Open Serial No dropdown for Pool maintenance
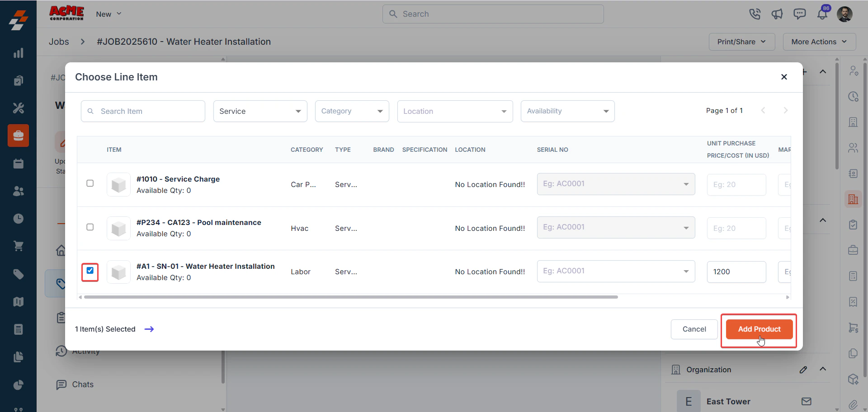Image resolution: width=868 pixels, height=412 pixels. pyautogui.click(x=616, y=227)
